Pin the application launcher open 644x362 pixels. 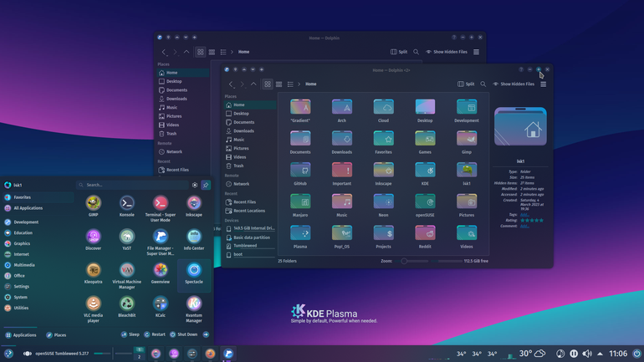coord(206,185)
